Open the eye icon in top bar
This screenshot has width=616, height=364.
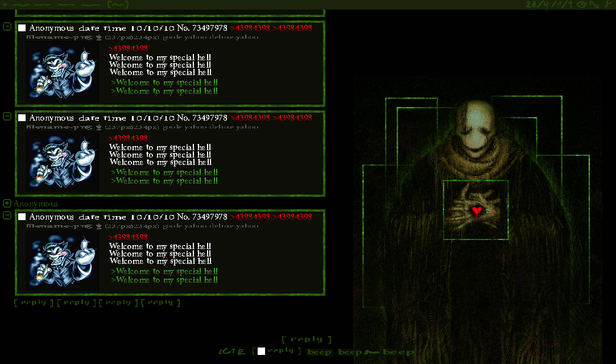[x=581, y=5]
